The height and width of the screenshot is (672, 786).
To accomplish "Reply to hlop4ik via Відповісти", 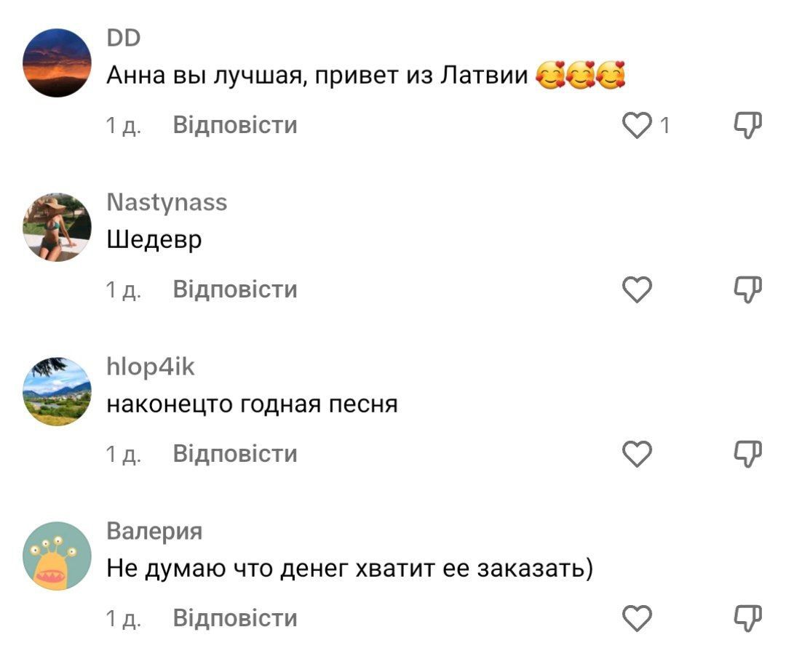I will (x=235, y=453).
